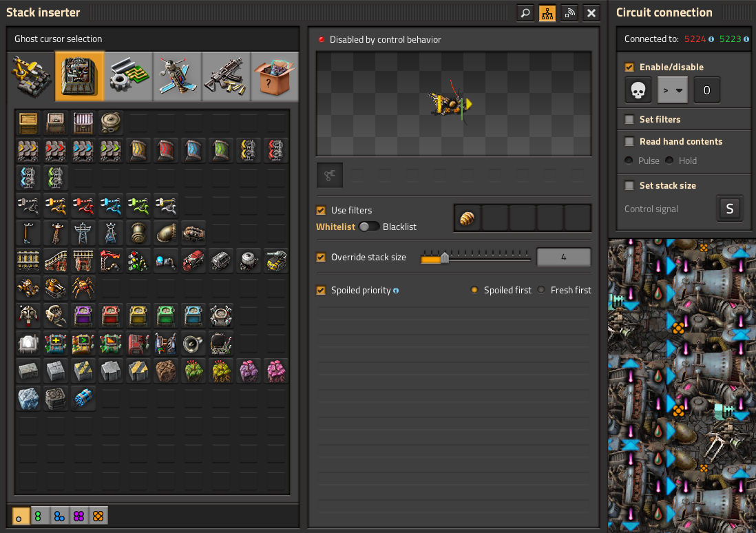The width and height of the screenshot is (756, 533).
Task: Click the green network ID 5223
Action: 730,39
